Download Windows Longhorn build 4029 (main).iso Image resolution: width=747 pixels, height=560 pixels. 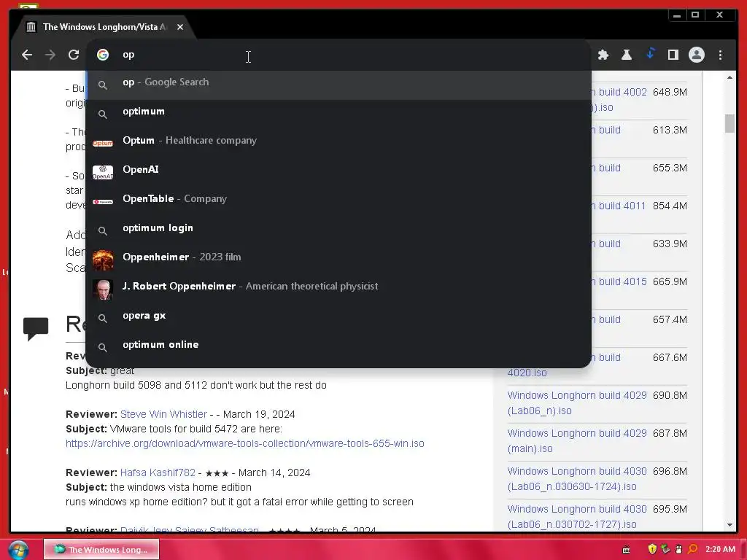[x=577, y=441]
